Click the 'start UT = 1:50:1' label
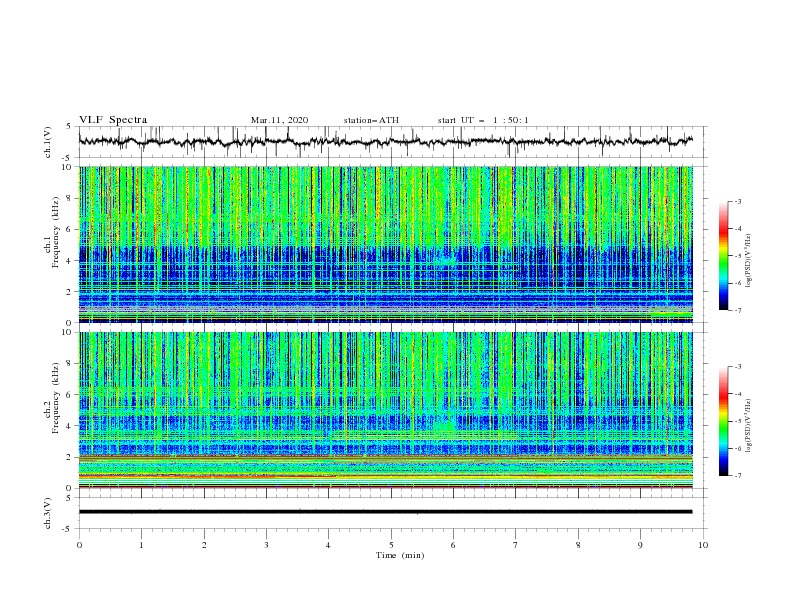 pyautogui.click(x=483, y=120)
